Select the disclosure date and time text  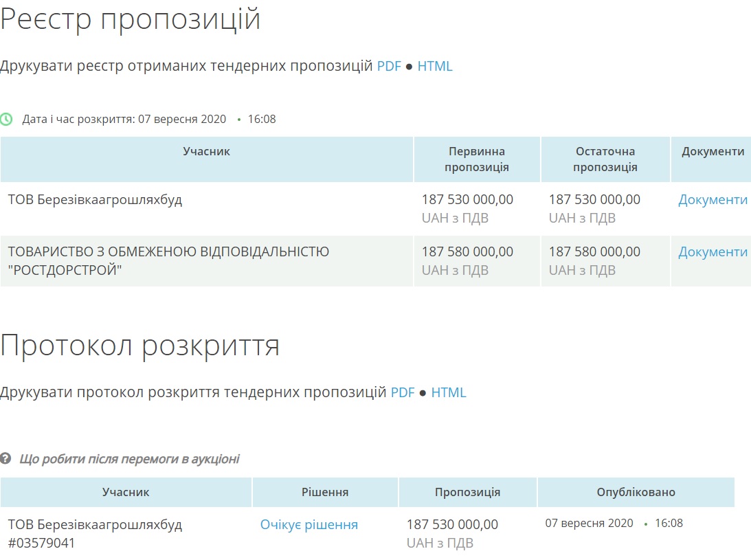pyautogui.click(x=149, y=120)
